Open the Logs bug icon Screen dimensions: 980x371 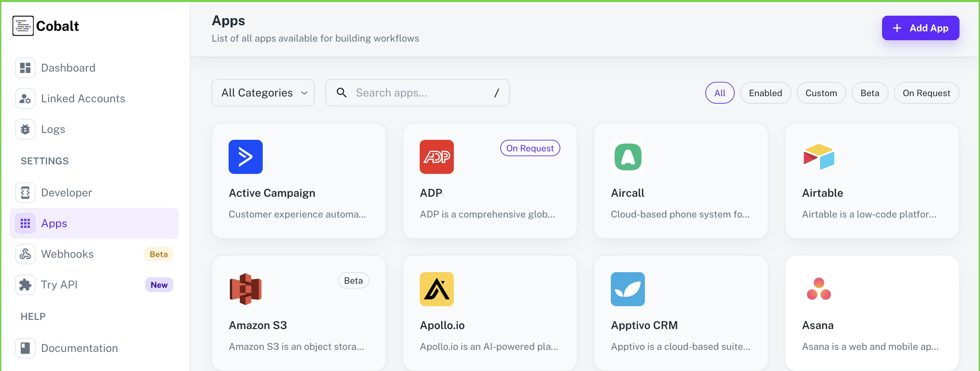pos(25,129)
